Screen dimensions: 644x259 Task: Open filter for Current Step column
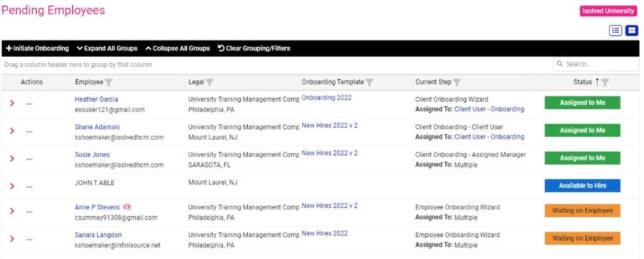click(457, 82)
